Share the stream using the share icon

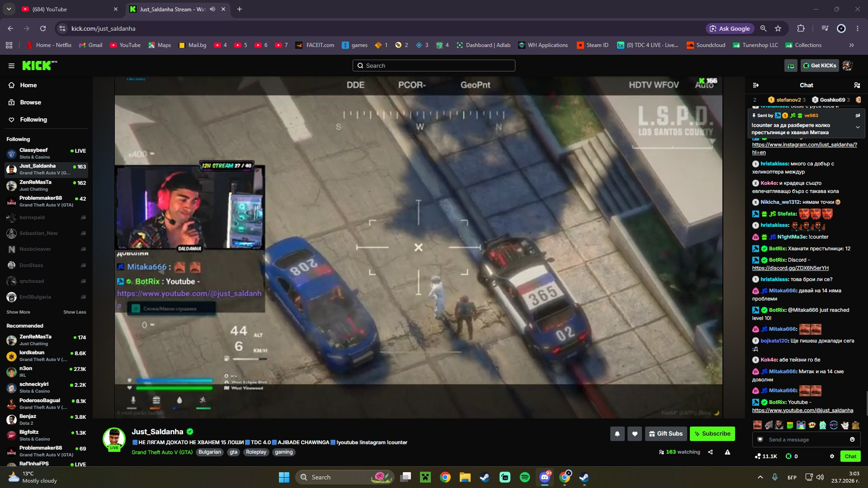coord(710,452)
